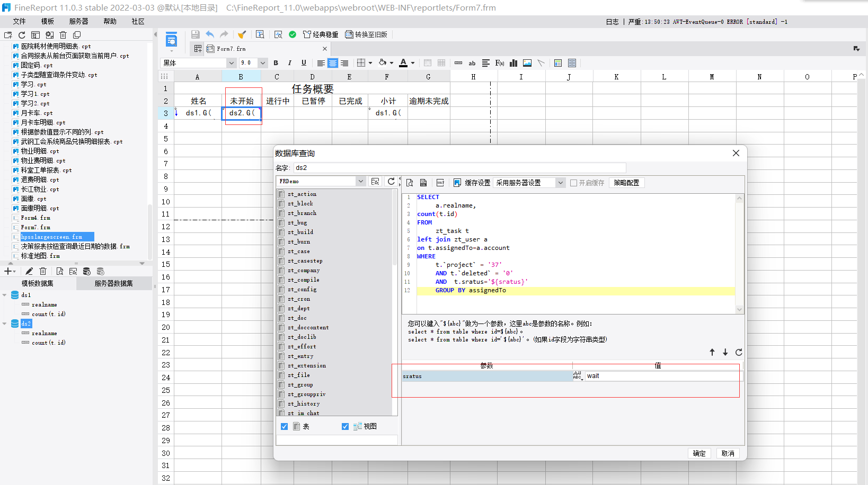
Task: Open the font size dropdown
Action: pyautogui.click(x=262, y=63)
